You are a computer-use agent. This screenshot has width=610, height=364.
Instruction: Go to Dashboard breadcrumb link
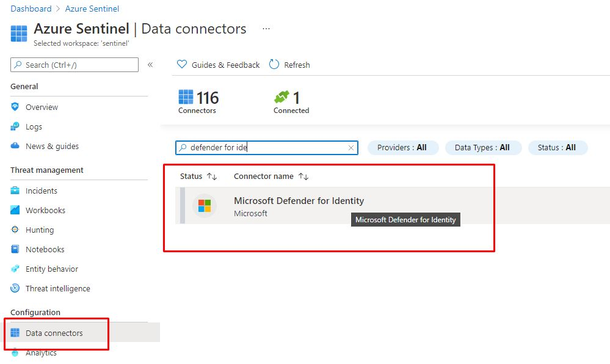[x=31, y=9]
